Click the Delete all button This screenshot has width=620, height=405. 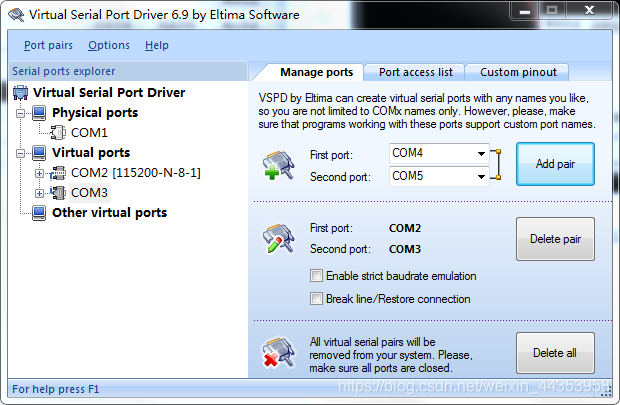pyautogui.click(x=555, y=353)
